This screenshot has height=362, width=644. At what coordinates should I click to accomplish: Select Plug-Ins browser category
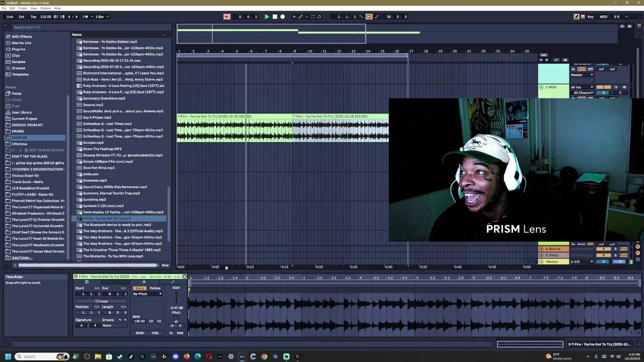(x=19, y=49)
